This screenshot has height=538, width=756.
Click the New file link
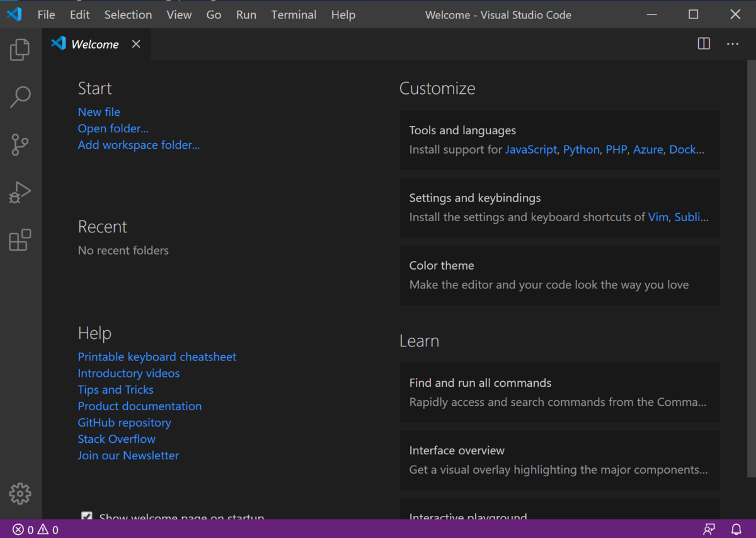click(99, 112)
